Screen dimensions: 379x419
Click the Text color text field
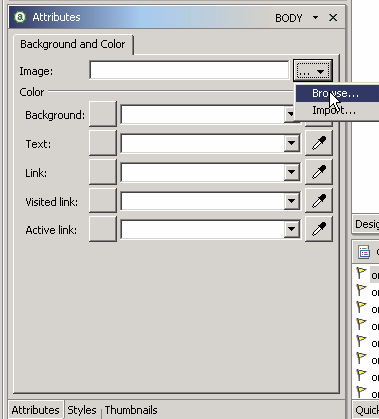coord(202,143)
